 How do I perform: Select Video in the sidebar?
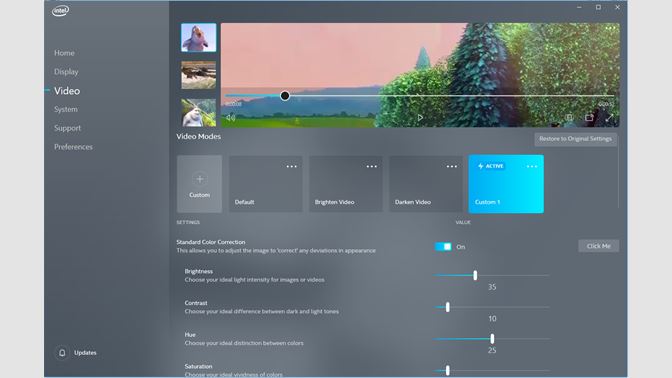click(x=67, y=91)
